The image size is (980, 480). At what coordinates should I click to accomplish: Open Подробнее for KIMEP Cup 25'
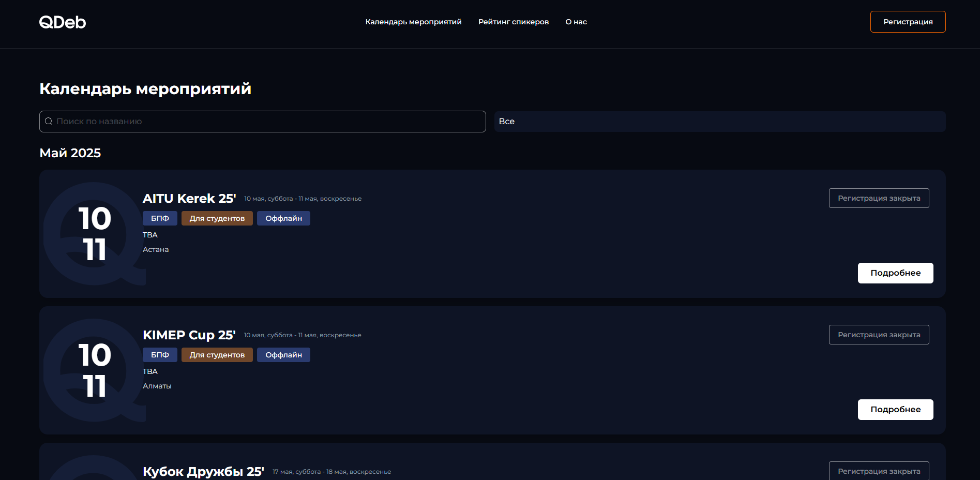[x=895, y=410]
